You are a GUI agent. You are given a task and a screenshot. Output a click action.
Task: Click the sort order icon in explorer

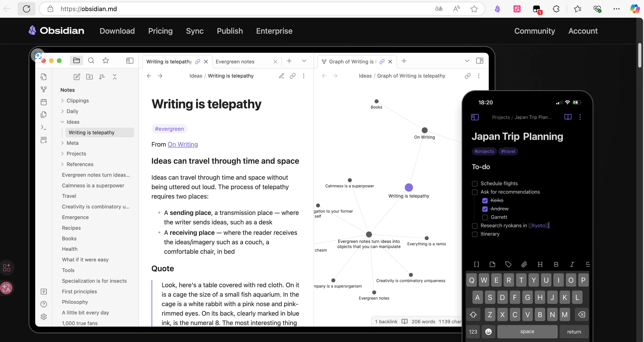pos(102,77)
